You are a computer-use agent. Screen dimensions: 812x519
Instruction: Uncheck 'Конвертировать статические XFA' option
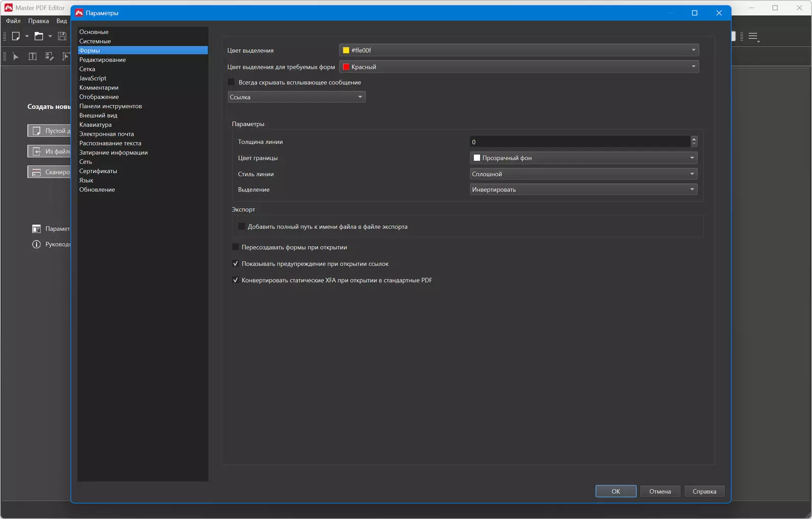pyautogui.click(x=235, y=280)
